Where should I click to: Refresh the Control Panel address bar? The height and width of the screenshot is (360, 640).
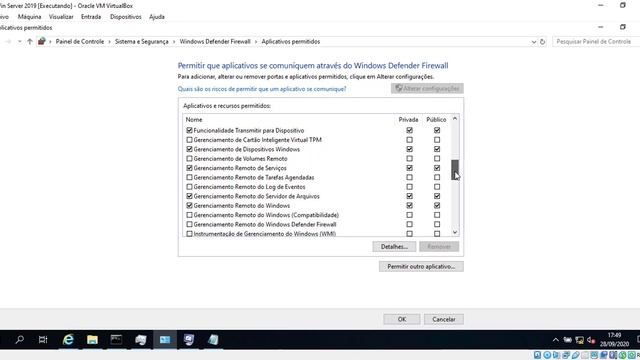point(542,42)
